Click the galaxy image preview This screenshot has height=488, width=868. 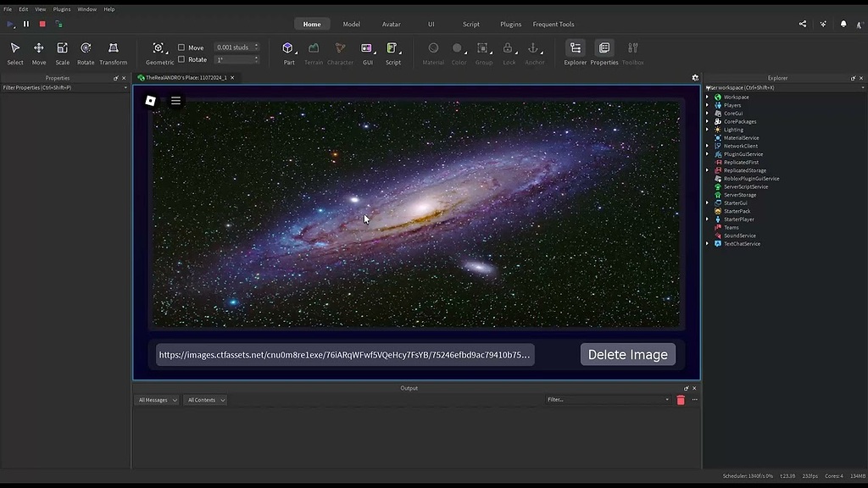pyautogui.click(x=416, y=214)
